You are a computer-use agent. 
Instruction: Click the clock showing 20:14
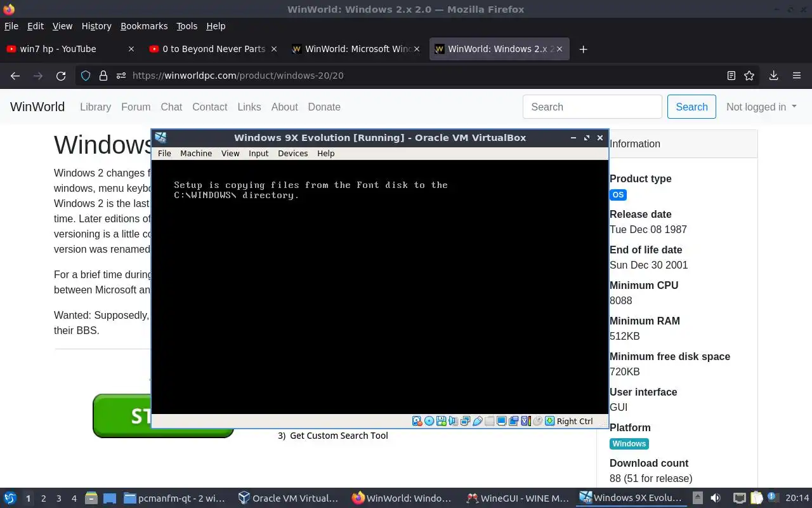[x=797, y=498]
